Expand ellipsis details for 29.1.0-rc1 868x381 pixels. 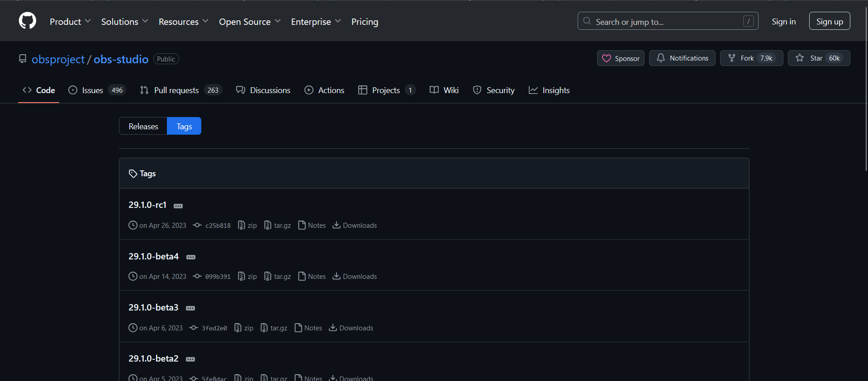click(x=178, y=206)
